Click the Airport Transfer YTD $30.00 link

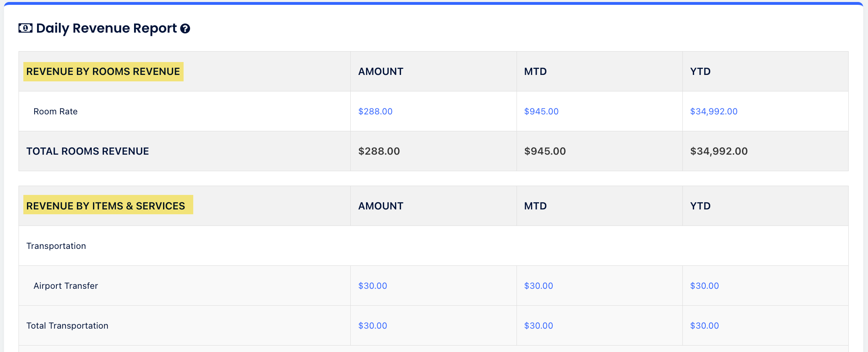pos(704,286)
